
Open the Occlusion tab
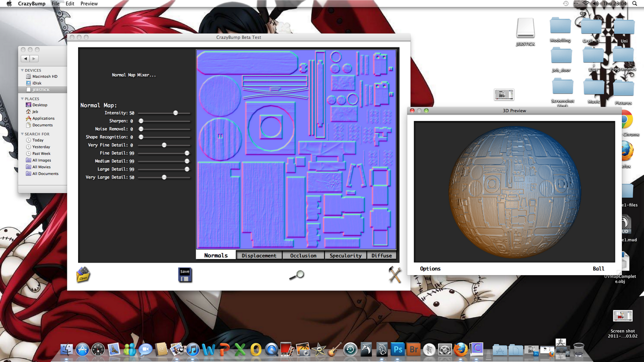click(x=303, y=255)
